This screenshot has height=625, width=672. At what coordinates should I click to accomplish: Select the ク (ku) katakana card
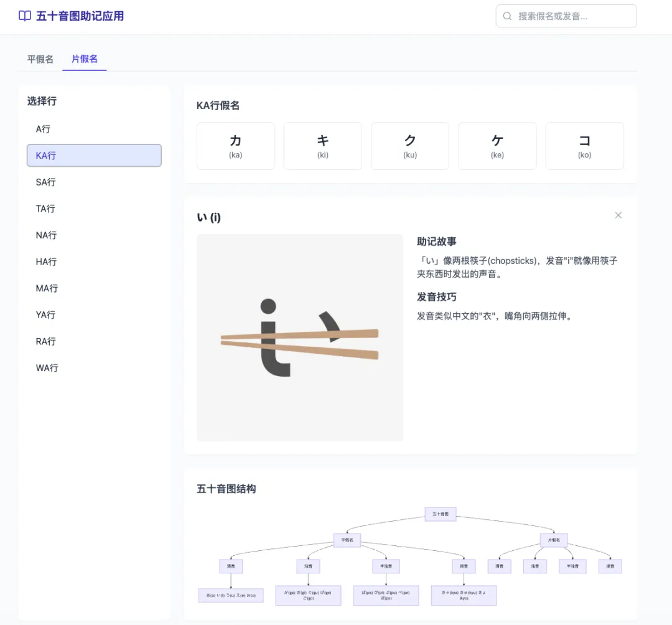(409, 146)
